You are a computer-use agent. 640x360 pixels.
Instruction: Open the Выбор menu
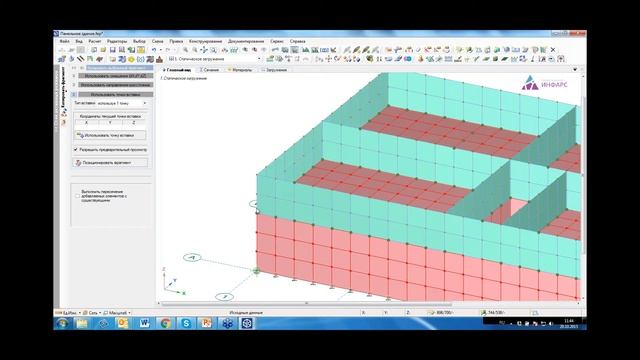pos(139,41)
